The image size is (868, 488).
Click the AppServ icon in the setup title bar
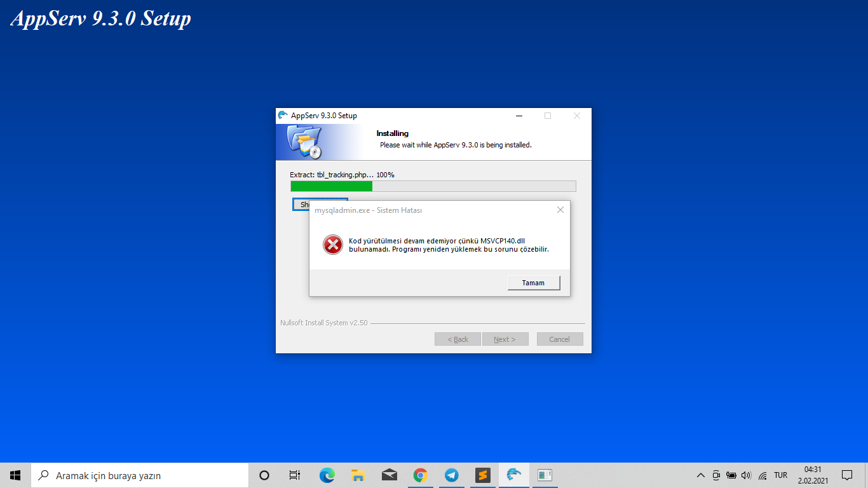[x=283, y=116]
